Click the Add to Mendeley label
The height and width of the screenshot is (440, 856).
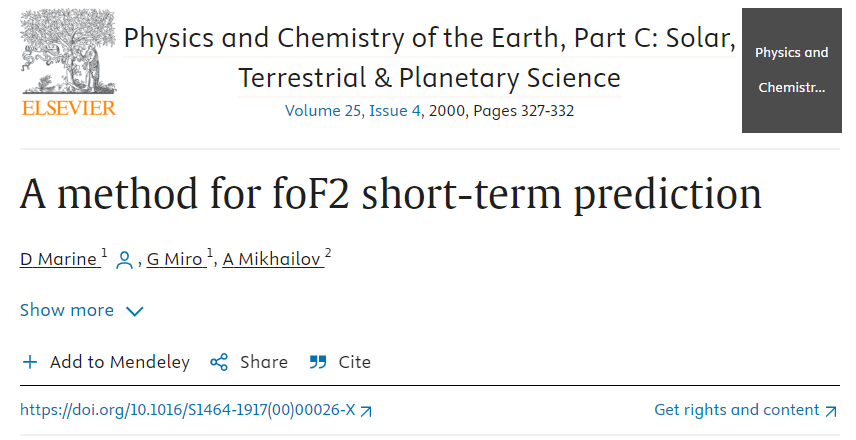(119, 362)
